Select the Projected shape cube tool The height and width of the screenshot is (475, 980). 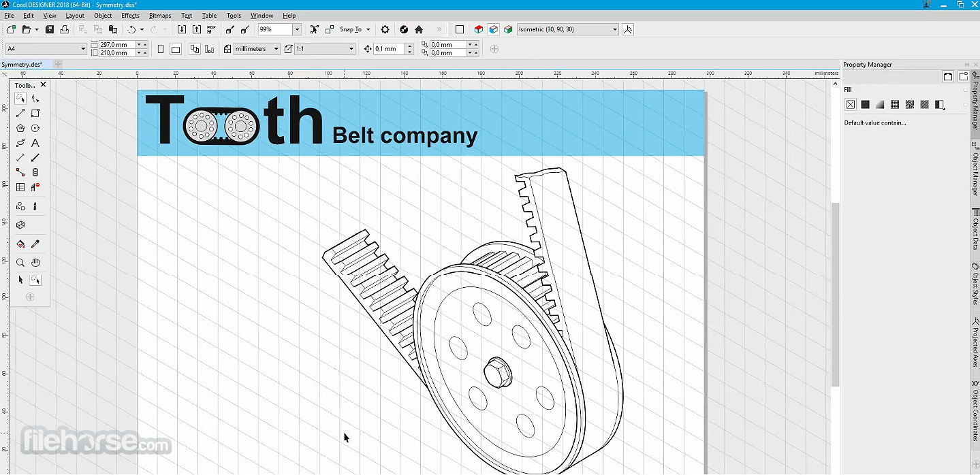click(20, 225)
